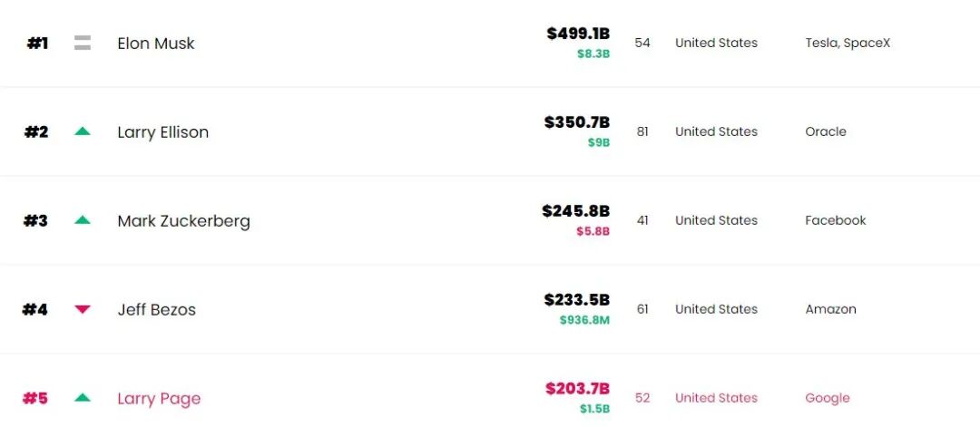Open Elon Musk's profile name
980x427 pixels.
coord(156,44)
